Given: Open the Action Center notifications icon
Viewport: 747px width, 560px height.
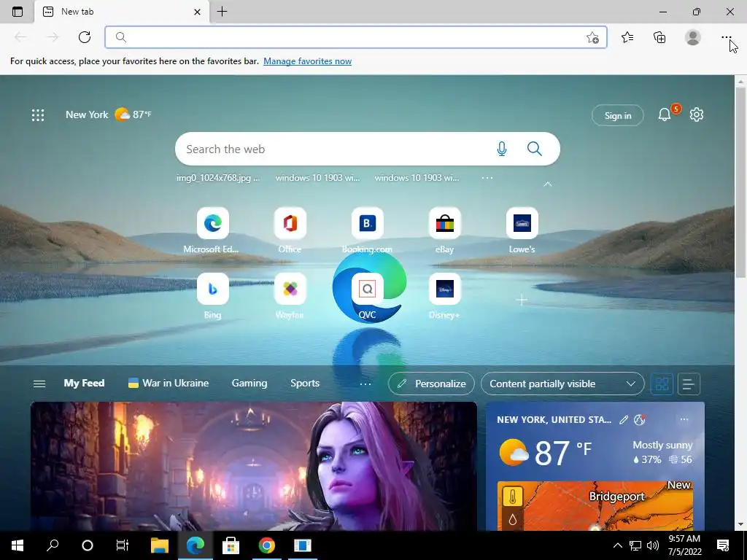Looking at the screenshot, I should [723, 545].
